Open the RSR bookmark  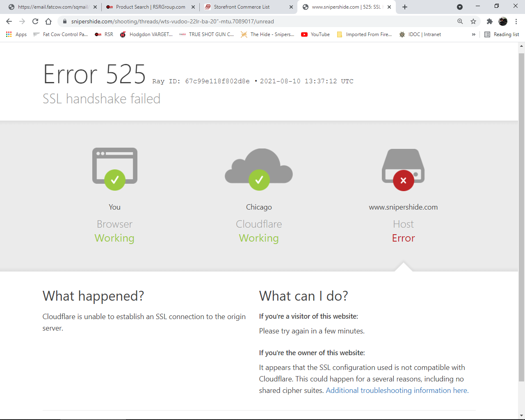[104, 34]
